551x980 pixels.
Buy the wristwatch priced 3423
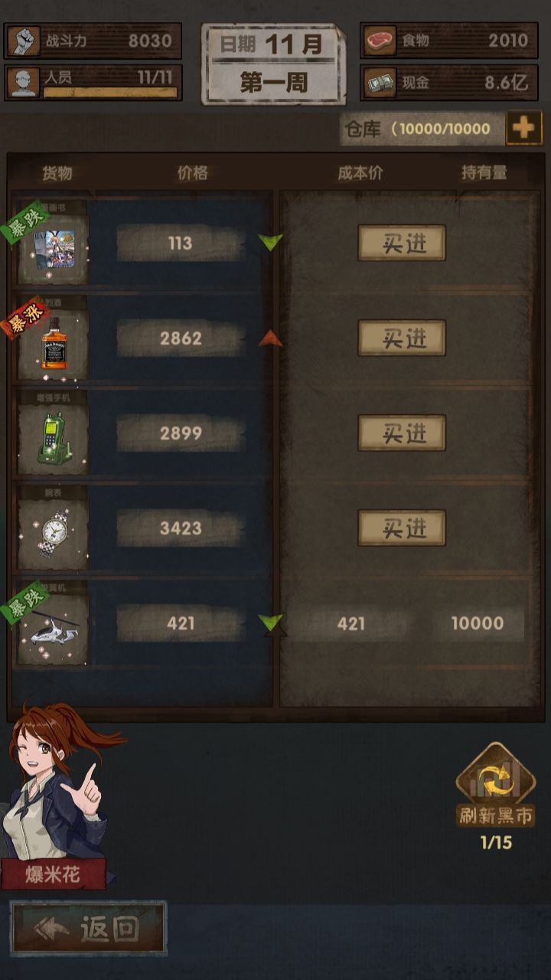402,528
